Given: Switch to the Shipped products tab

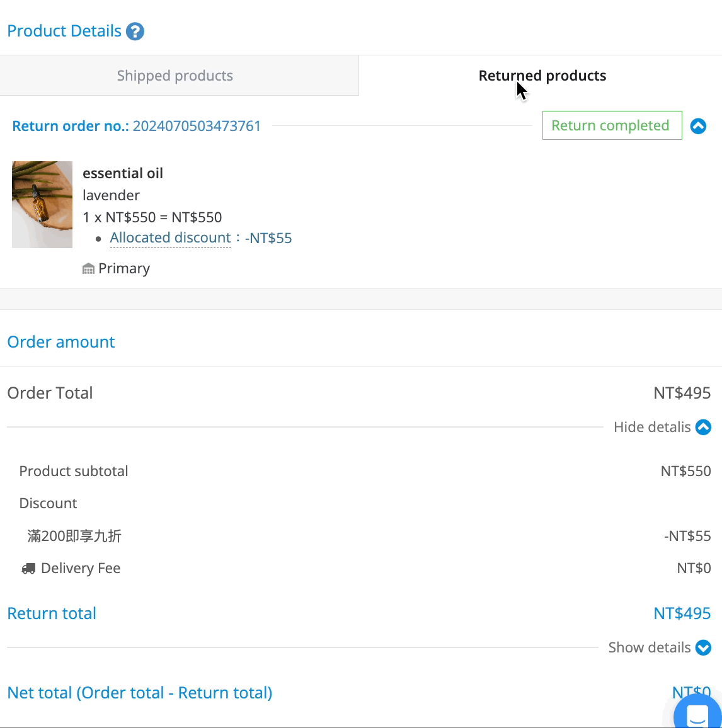Looking at the screenshot, I should (x=180, y=76).
